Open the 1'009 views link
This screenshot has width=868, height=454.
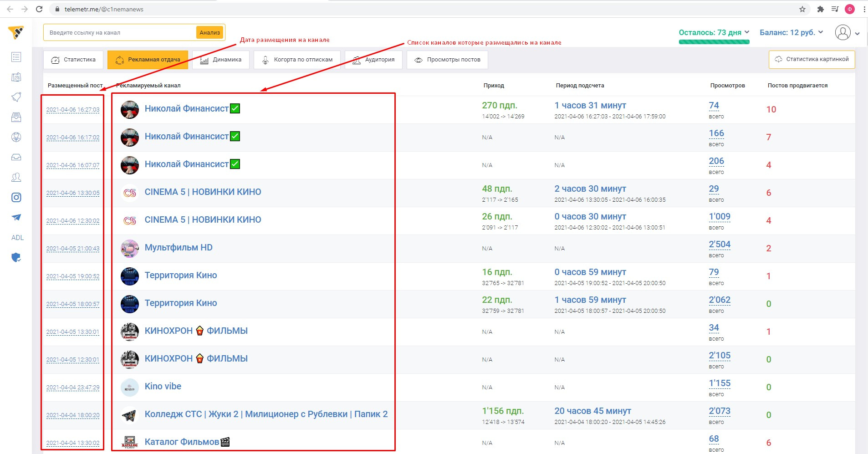[720, 216]
